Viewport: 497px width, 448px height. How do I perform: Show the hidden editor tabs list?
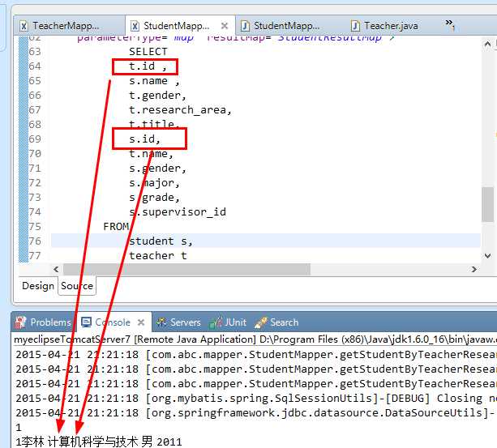449,26
